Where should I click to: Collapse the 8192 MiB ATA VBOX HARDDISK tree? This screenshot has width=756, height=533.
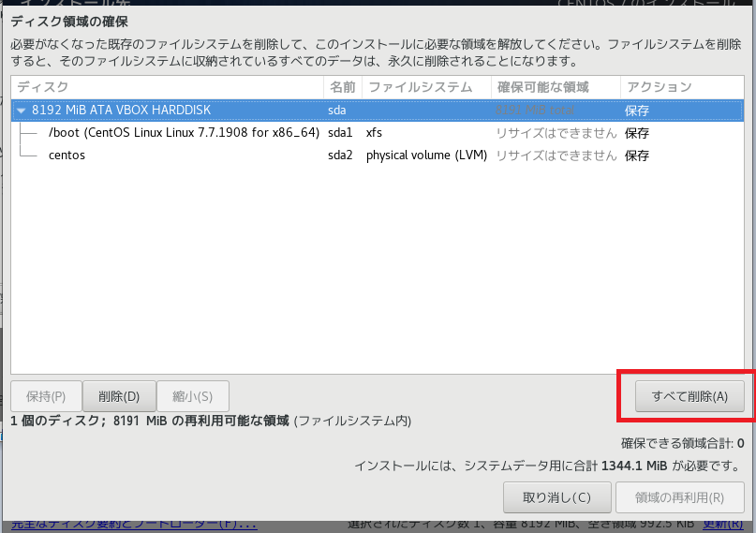click(22, 110)
